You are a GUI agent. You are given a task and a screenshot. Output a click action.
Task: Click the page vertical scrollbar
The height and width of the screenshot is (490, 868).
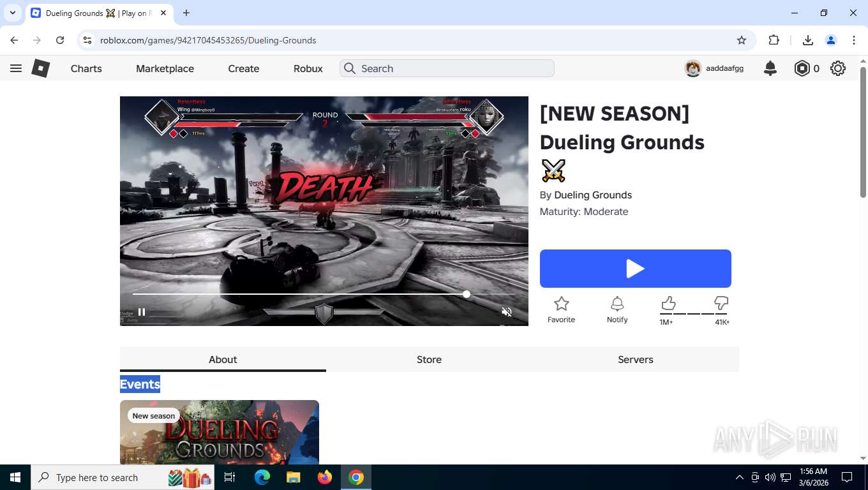(863, 133)
